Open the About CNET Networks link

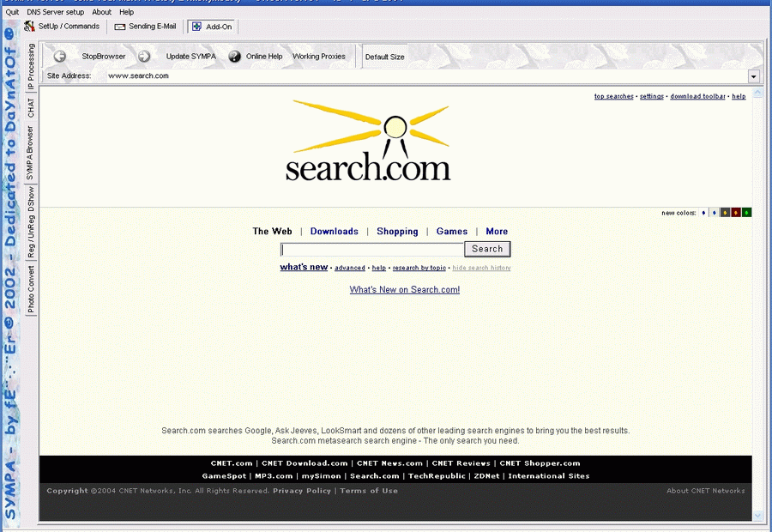pos(706,491)
